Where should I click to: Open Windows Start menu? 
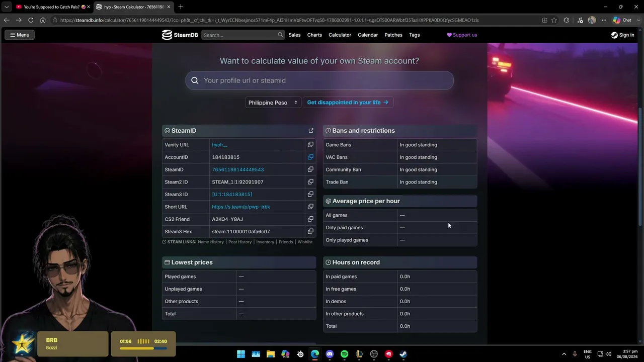pos(241,354)
